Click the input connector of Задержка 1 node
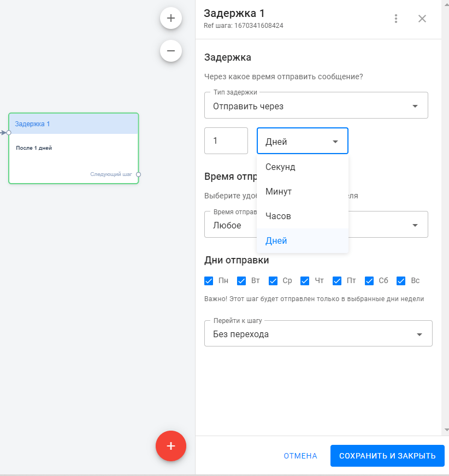449x476 pixels. coord(9,132)
